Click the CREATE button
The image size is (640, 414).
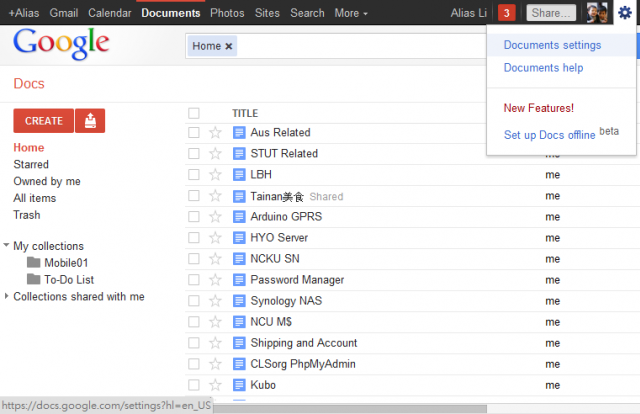click(x=44, y=121)
